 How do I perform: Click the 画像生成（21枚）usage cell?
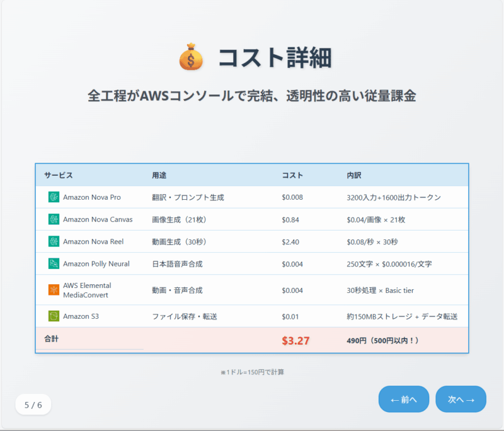point(179,219)
